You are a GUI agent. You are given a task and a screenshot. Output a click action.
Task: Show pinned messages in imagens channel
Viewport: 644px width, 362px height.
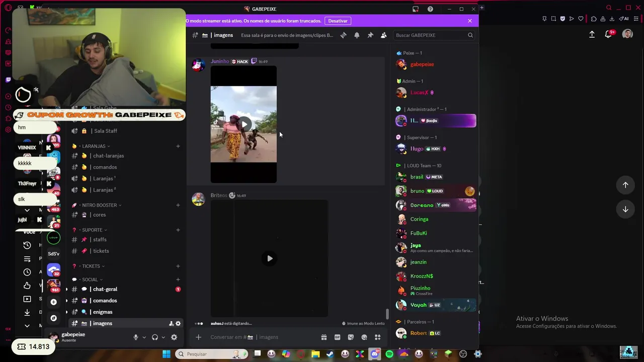pyautogui.click(x=370, y=35)
